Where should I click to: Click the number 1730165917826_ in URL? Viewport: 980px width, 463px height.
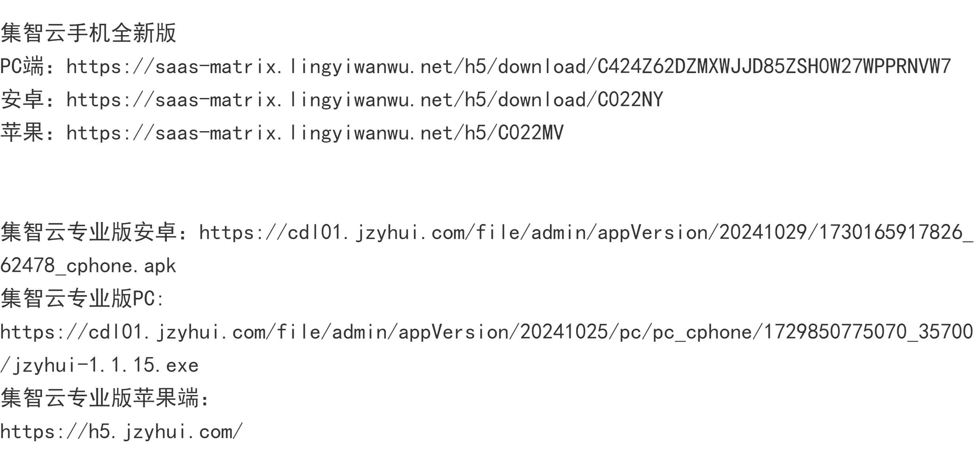point(896,232)
